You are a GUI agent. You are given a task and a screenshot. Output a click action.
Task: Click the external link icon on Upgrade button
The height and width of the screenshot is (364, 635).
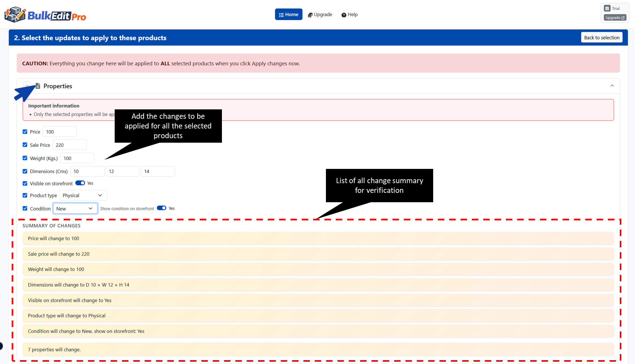point(624,18)
